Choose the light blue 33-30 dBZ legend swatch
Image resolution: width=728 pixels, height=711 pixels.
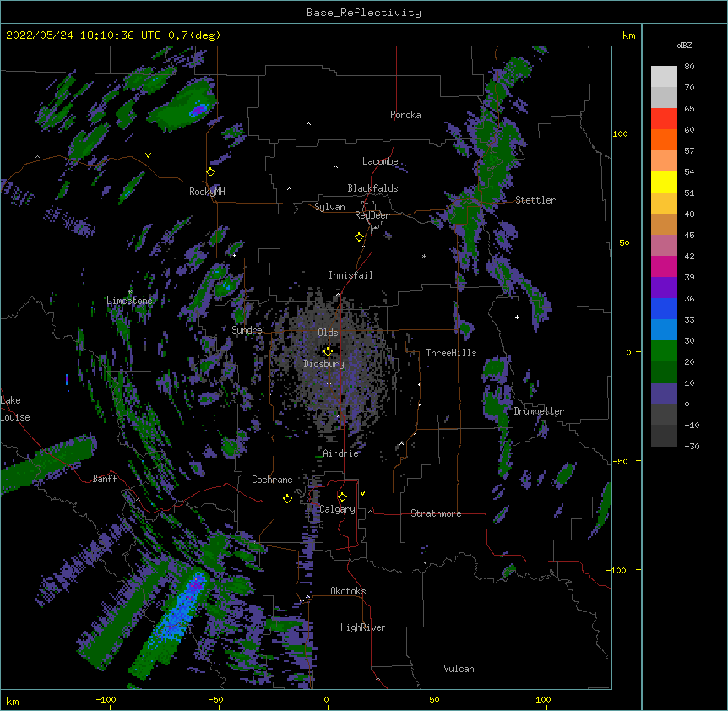click(664, 329)
